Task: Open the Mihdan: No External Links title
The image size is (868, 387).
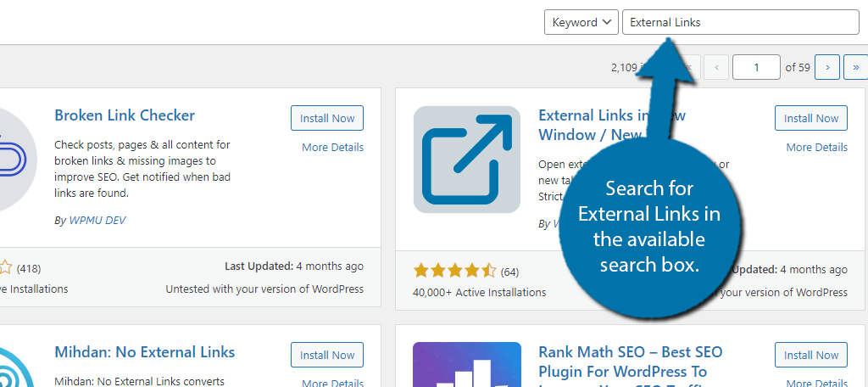Action: point(144,352)
